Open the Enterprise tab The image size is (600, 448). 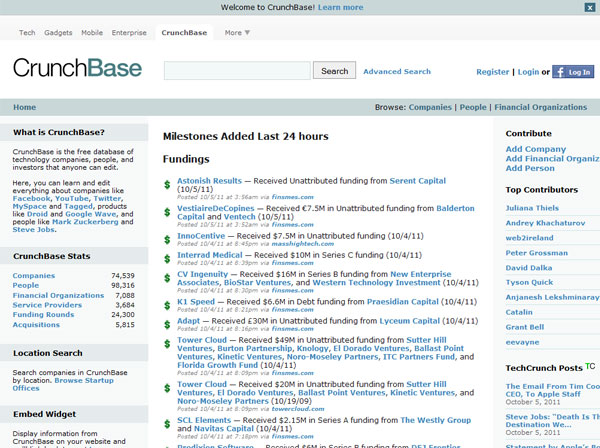tap(129, 33)
